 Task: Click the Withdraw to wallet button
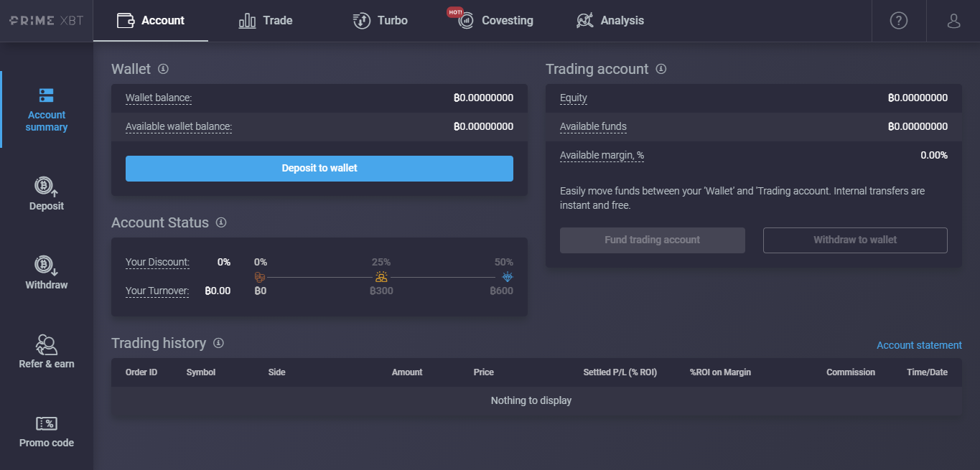point(854,240)
